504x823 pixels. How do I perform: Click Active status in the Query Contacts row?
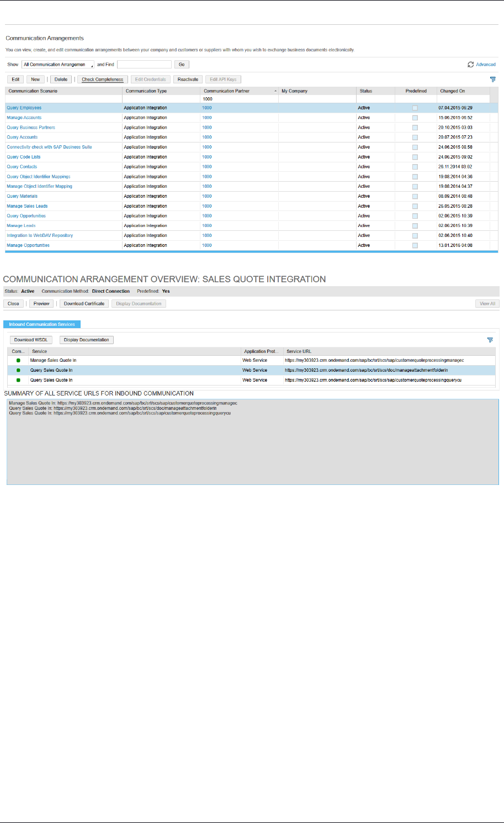[364, 167]
